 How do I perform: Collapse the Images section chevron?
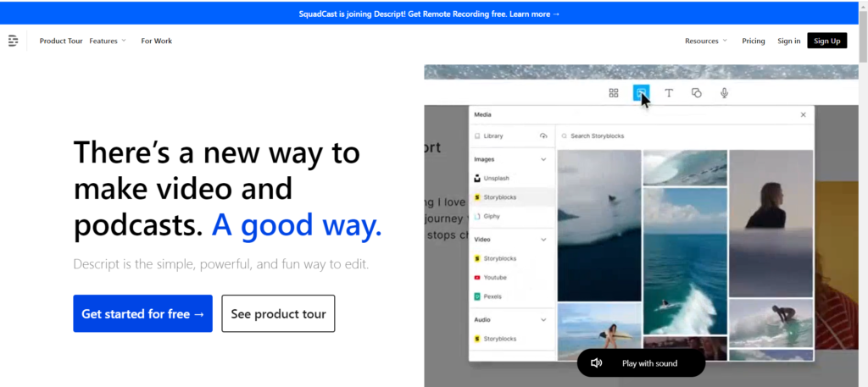coord(543,159)
